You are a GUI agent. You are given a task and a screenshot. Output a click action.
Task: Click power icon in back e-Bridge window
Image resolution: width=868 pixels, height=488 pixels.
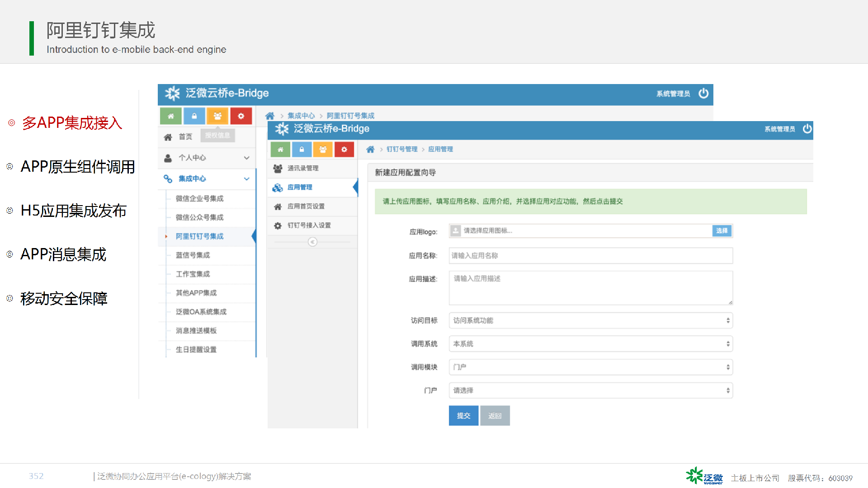(703, 94)
